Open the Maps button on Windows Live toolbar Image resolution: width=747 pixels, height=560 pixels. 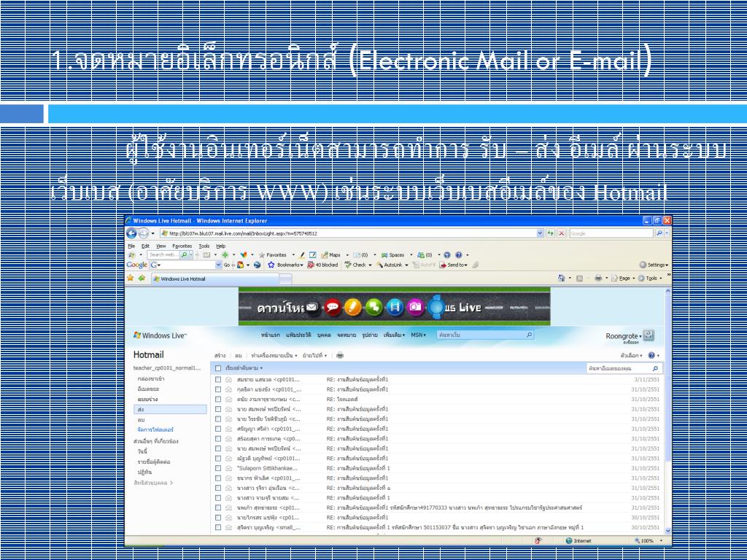pyautogui.click(x=331, y=255)
